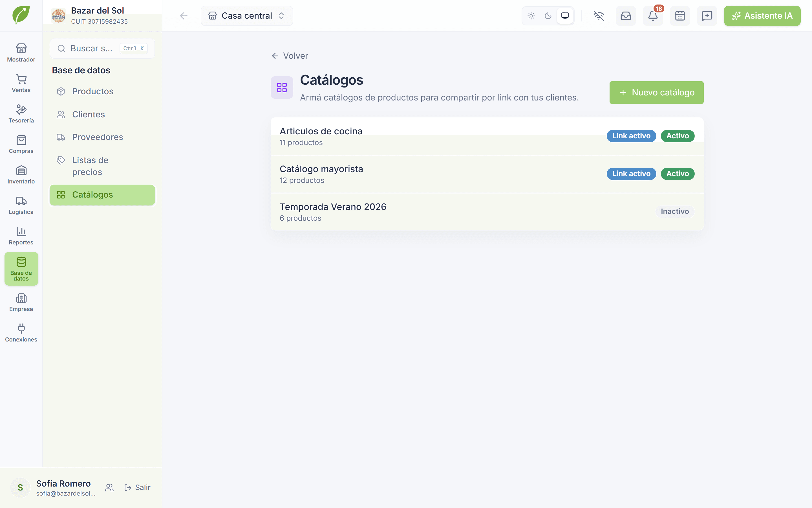
Task: Open the Logística section
Action: (21, 205)
